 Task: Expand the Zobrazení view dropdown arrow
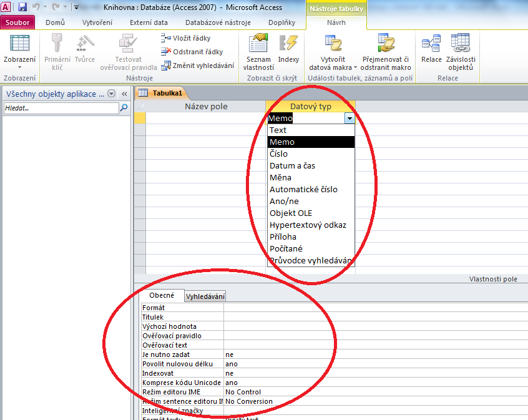[x=19, y=67]
